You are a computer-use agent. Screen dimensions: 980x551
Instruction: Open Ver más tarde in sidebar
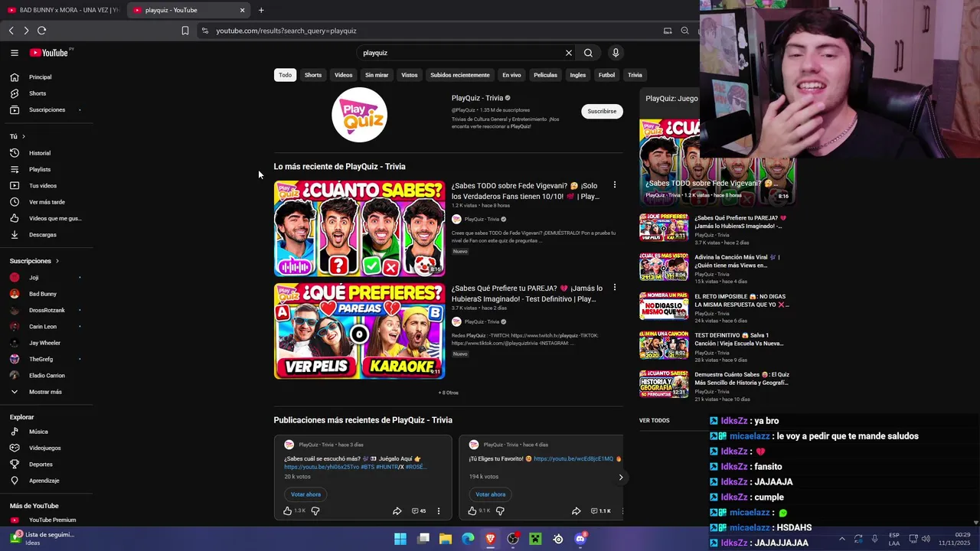coord(46,202)
